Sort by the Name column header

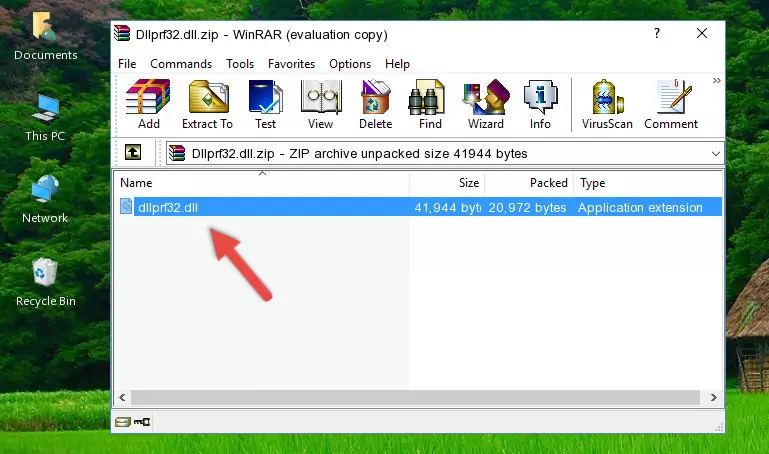click(x=262, y=183)
